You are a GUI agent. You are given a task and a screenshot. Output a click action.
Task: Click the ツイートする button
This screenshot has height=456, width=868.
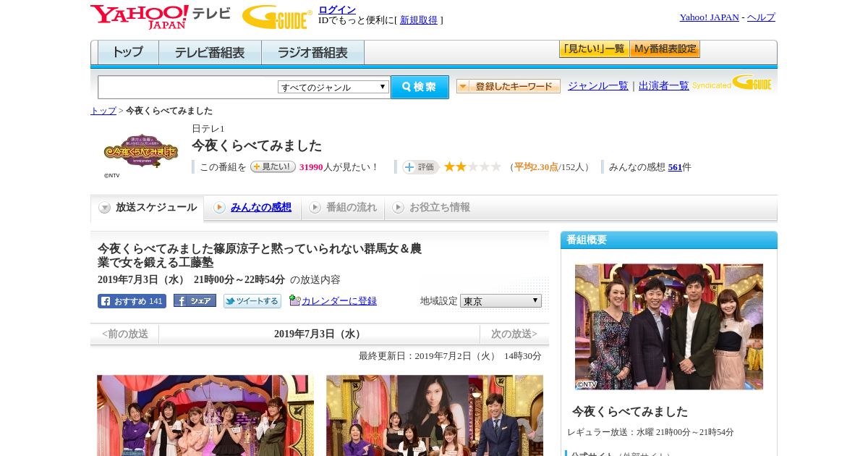(x=252, y=301)
